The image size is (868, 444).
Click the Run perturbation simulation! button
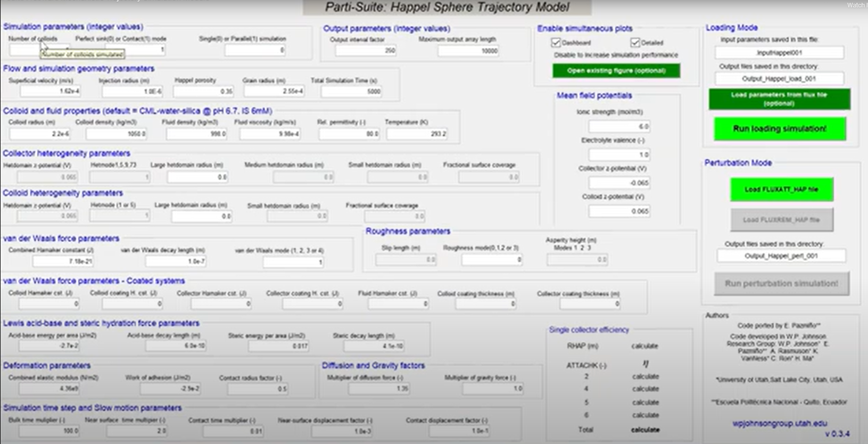click(781, 284)
